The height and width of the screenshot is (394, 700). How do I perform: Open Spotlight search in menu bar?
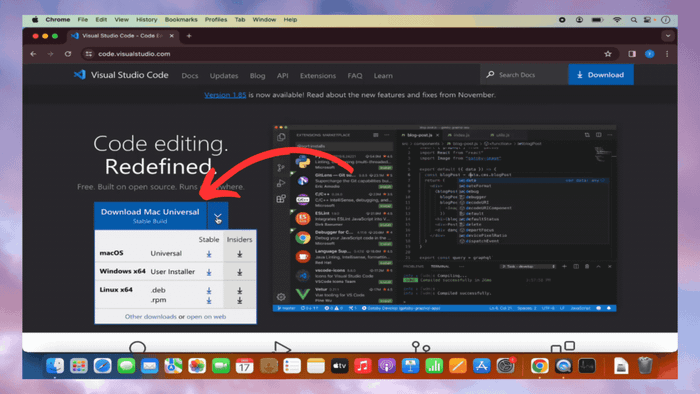coord(634,20)
